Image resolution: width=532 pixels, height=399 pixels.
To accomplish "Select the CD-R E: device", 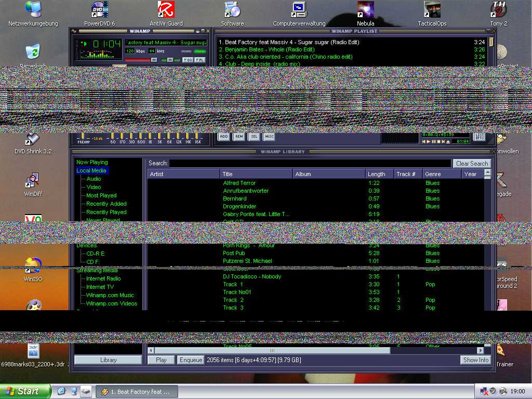I will (x=96, y=254).
